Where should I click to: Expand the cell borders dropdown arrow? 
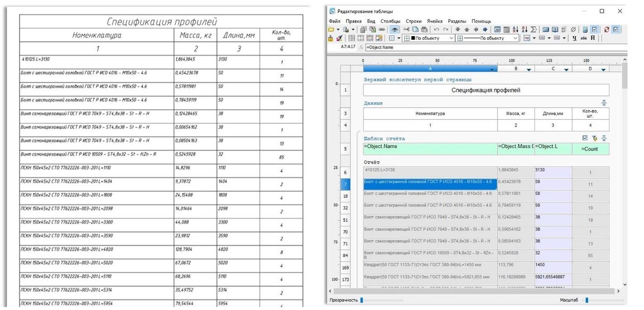(x=399, y=38)
